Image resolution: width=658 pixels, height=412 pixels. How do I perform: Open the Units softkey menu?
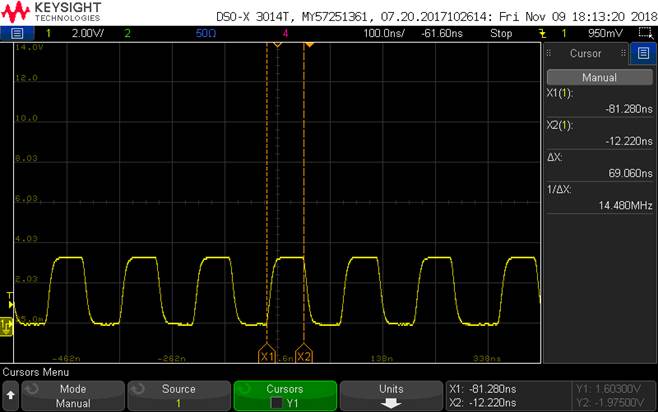(x=391, y=395)
